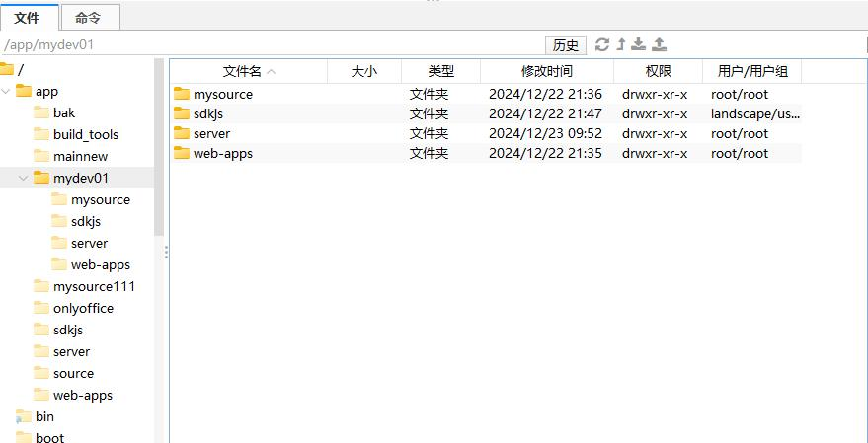
Task: Click the bin folder icon in tree
Action: (24, 416)
